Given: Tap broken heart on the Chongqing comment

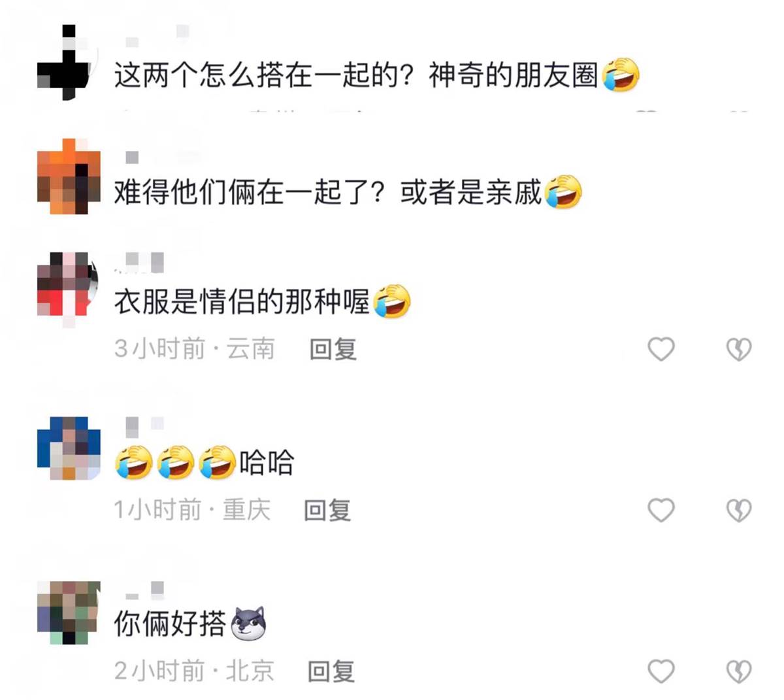Looking at the screenshot, I should [x=739, y=510].
